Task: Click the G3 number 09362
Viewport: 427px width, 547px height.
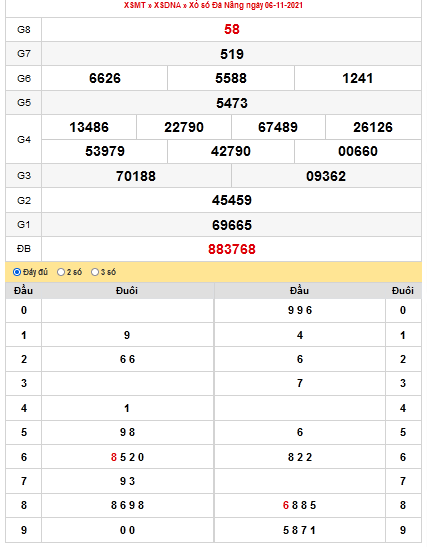Action: 326,176
